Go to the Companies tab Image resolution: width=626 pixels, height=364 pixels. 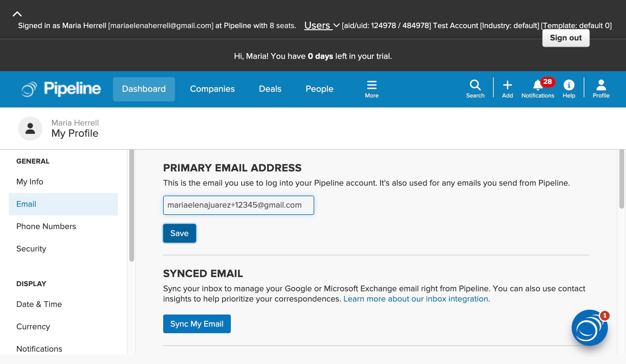212,89
